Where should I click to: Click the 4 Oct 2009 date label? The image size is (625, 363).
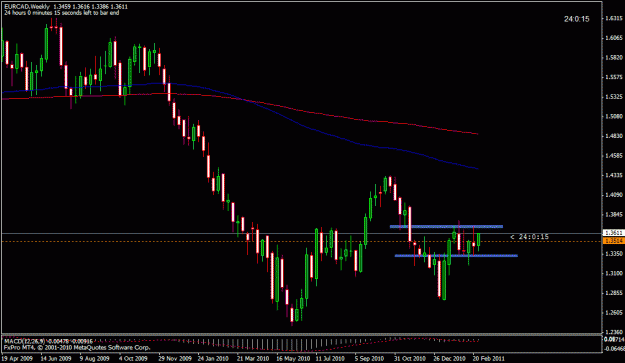pyautogui.click(x=133, y=358)
